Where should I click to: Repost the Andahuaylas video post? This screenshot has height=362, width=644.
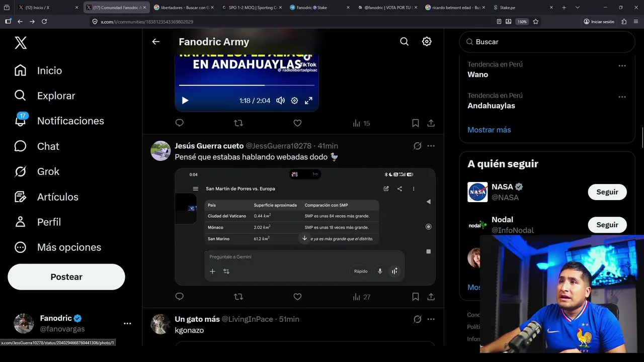pos(238,123)
